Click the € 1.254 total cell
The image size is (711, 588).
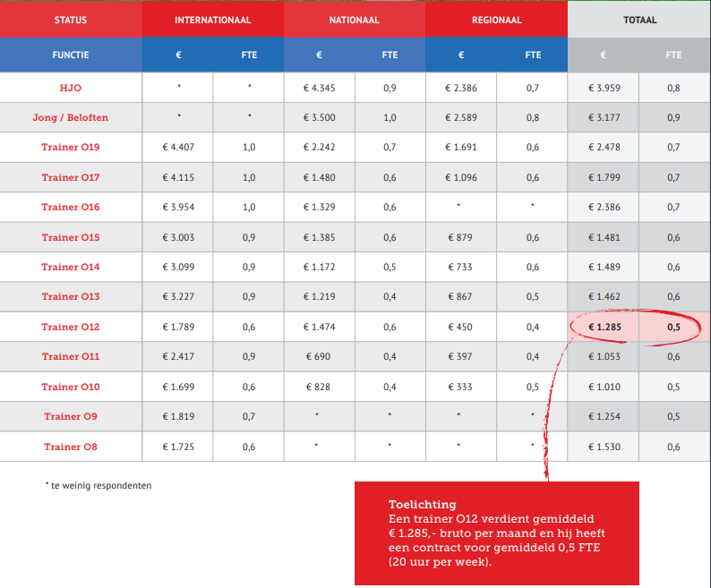point(604,416)
